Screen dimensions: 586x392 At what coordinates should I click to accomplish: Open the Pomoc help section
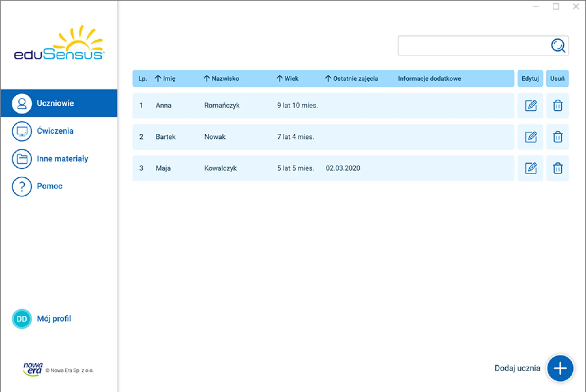point(49,186)
